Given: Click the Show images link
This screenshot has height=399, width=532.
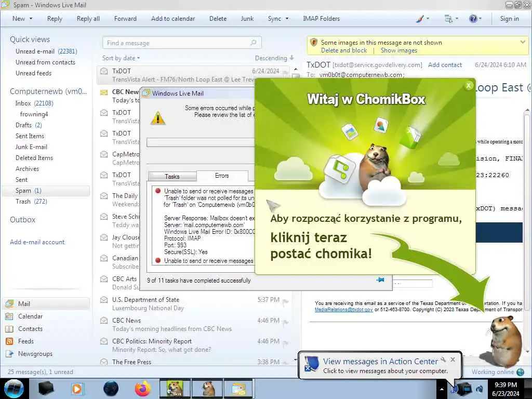Looking at the screenshot, I should 398,50.
